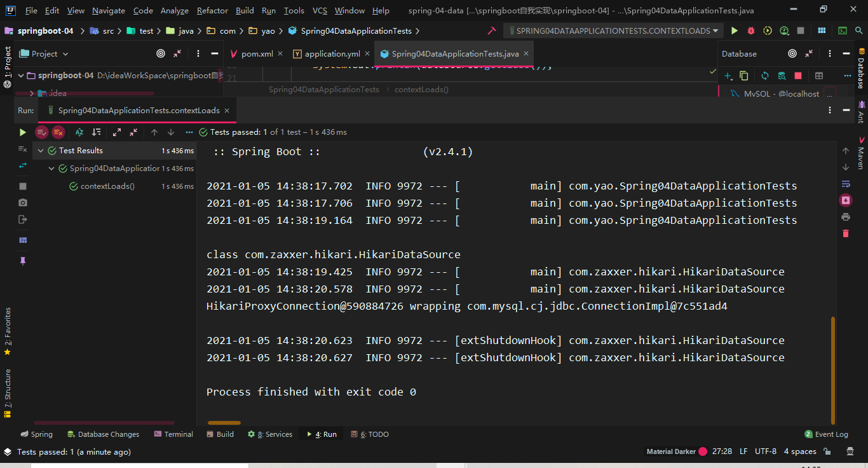
Task: Open the Terminal tool window tab
Action: [x=173, y=434]
